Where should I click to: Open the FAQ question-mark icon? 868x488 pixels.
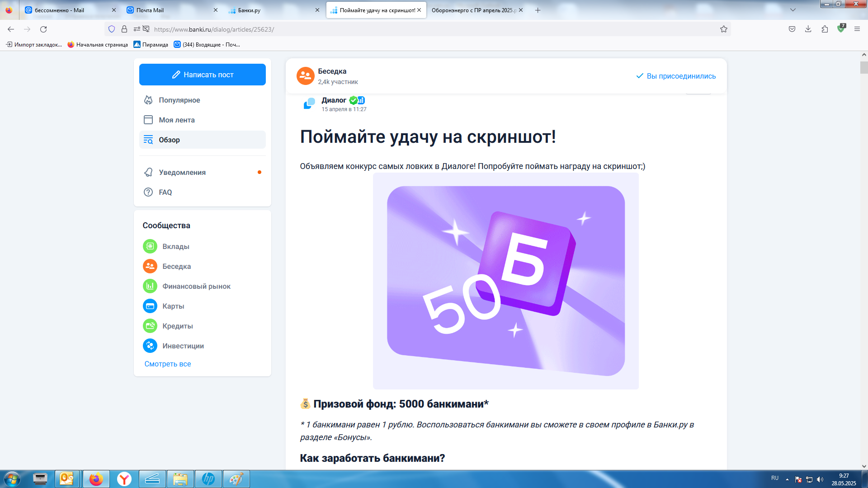[148, 192]
